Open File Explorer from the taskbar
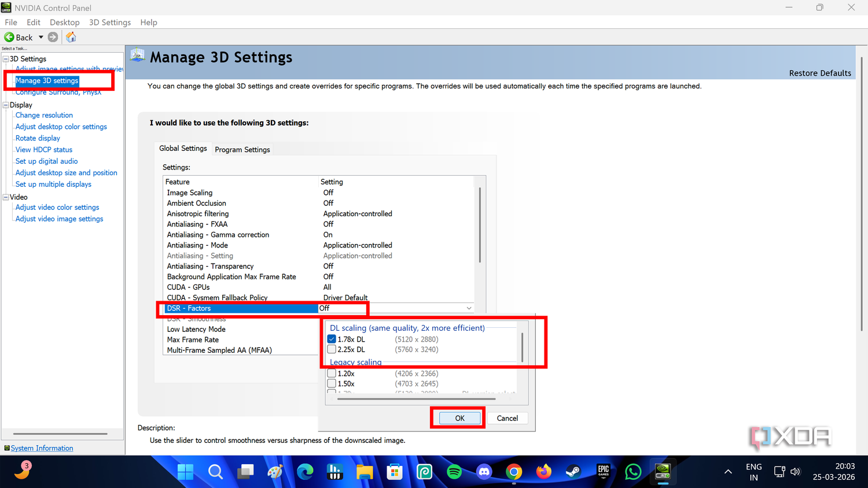 point(365,472)
